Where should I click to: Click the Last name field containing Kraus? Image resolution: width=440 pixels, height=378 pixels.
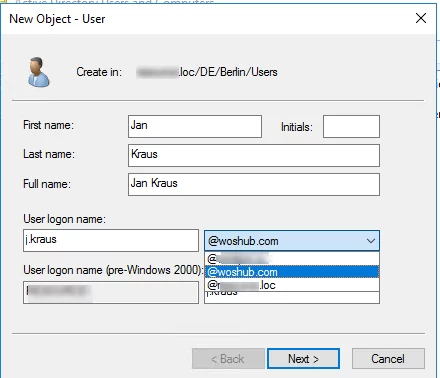[x=254, y=155]
